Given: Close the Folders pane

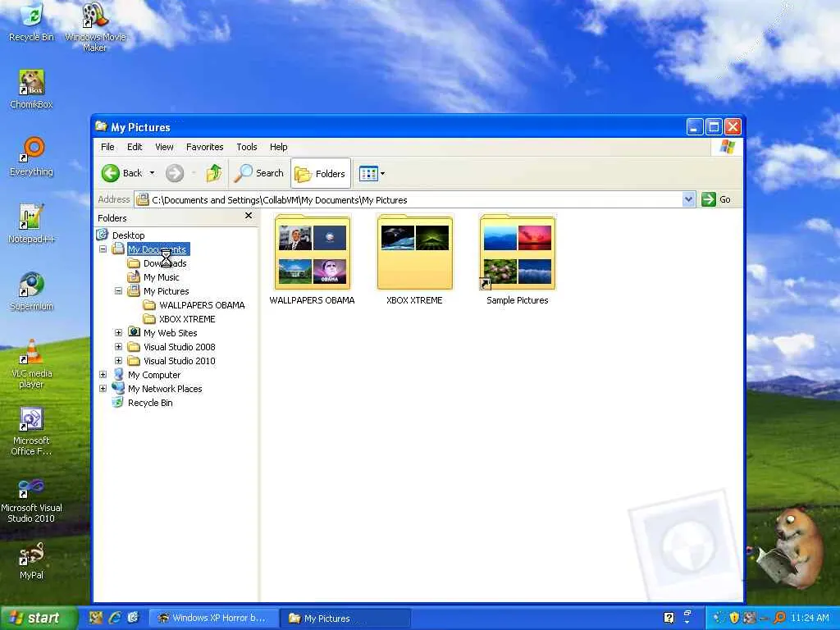Looking at the screenshot, I should (249, 216).
